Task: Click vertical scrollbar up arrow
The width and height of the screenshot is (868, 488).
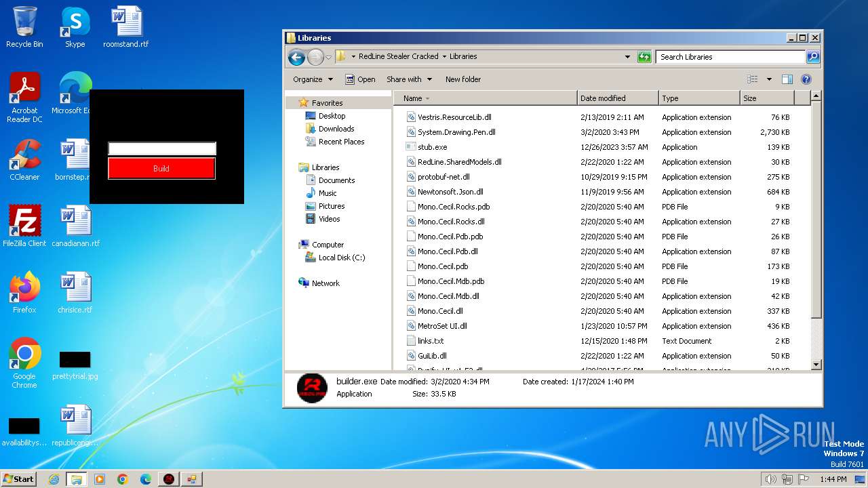Action: [x=816, y=96]
